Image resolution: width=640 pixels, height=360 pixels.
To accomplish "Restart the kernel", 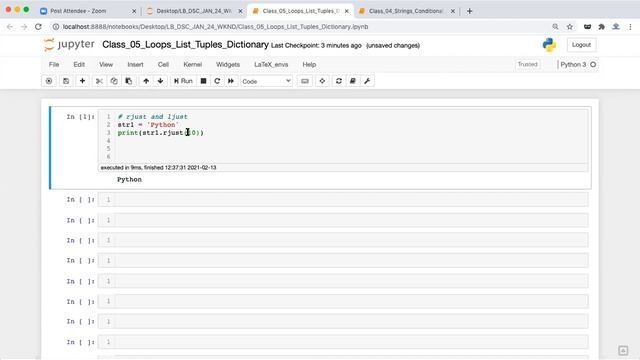I will point(217,81).
